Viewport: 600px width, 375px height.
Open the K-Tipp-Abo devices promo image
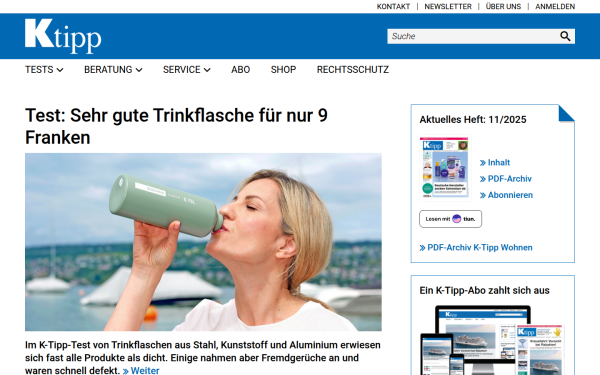coord(492,340)
